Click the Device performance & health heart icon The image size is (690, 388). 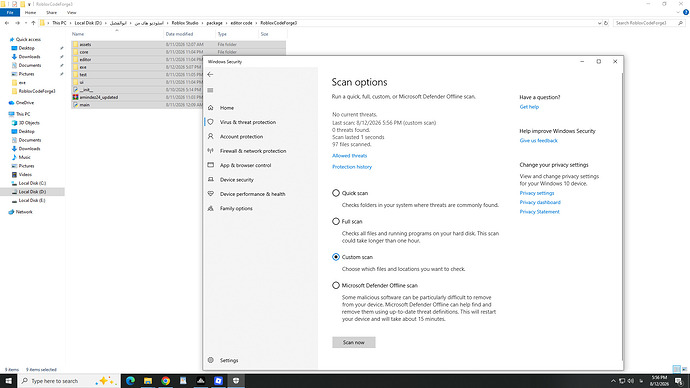point(210,194)
